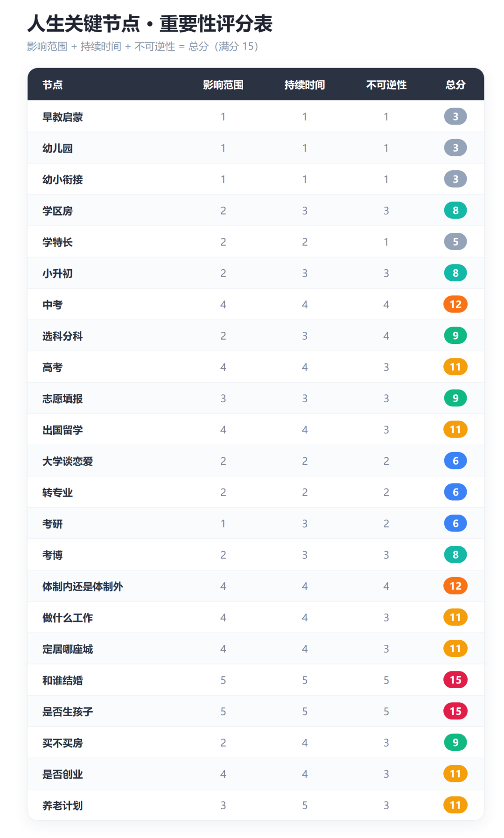Click the score badge 11 for 做什么工作
The height and width of the screenshot is (838, 504).
(x=455, y=617)
